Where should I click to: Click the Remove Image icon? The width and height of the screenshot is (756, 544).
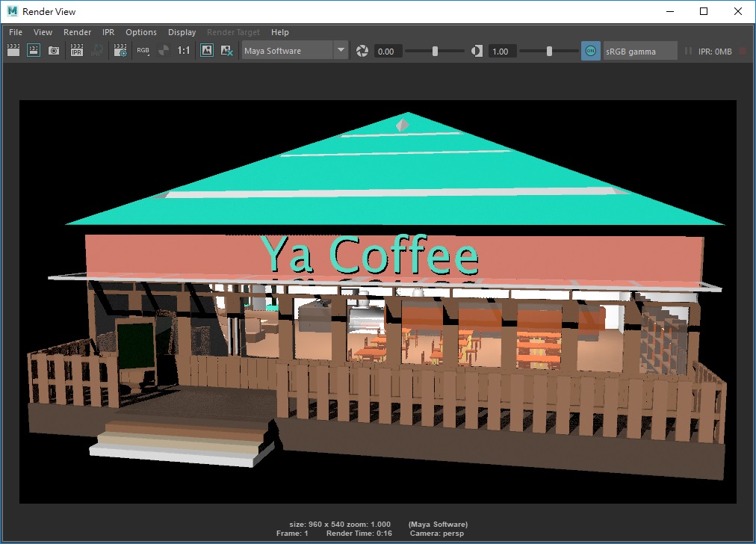click(x=227, y=51)
